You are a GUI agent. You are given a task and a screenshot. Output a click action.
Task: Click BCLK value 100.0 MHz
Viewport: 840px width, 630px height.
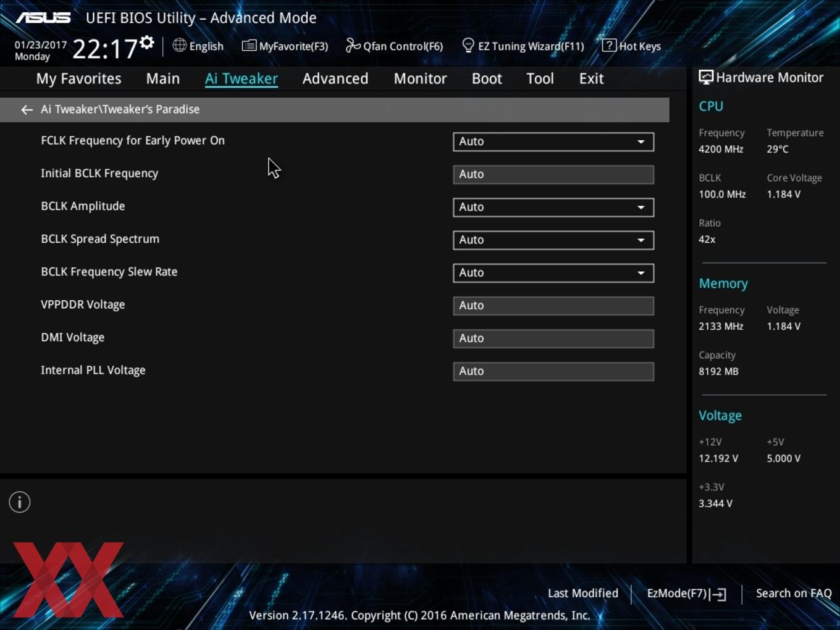722,194
